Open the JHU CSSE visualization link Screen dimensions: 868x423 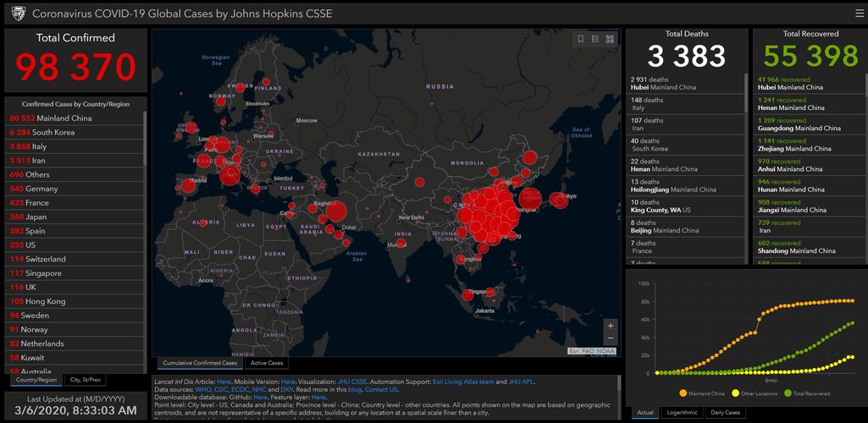click(354, 382)
